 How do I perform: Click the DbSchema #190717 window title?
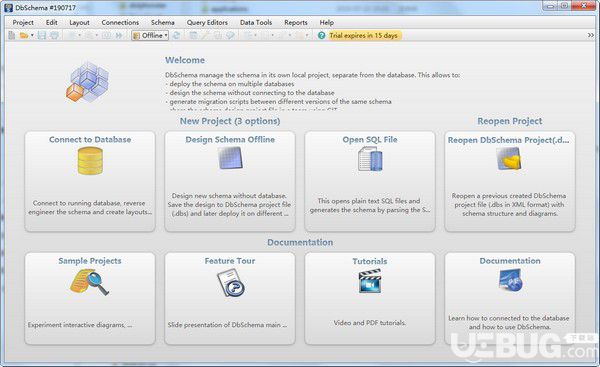tap(46, 8)
